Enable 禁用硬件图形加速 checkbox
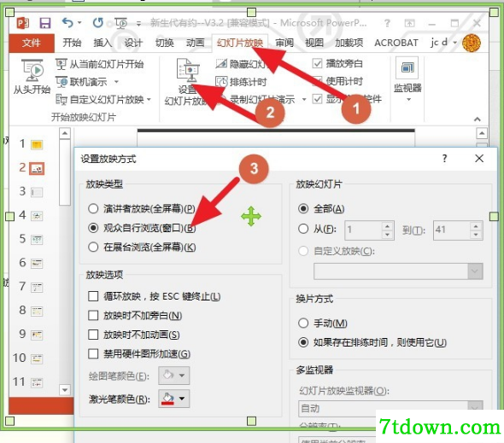 (93, 353)
